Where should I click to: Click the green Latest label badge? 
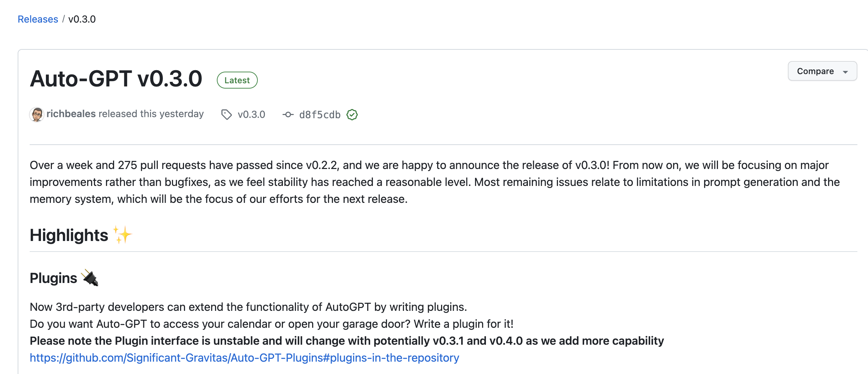237,80
